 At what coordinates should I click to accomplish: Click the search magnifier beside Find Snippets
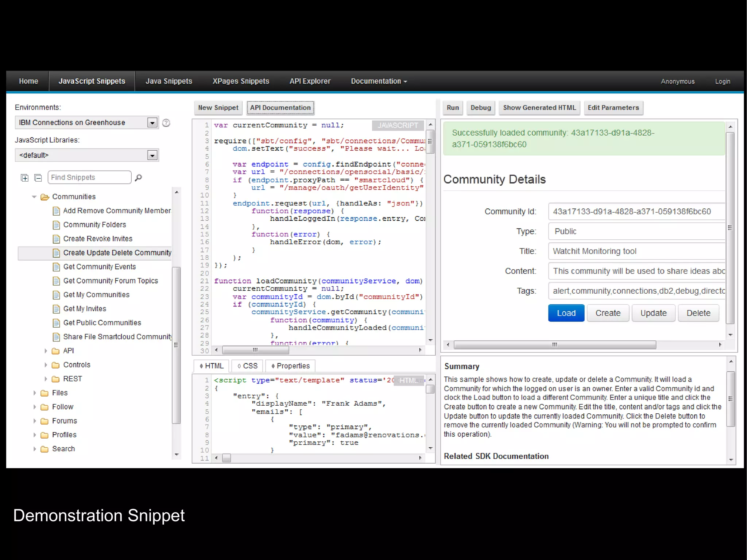coord(138,178)
